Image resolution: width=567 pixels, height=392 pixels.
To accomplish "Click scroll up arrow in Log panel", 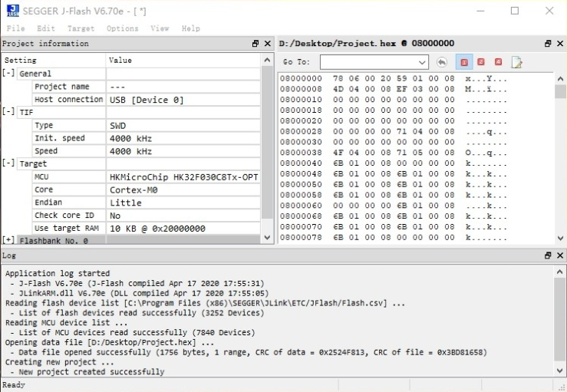I will 560,272.
